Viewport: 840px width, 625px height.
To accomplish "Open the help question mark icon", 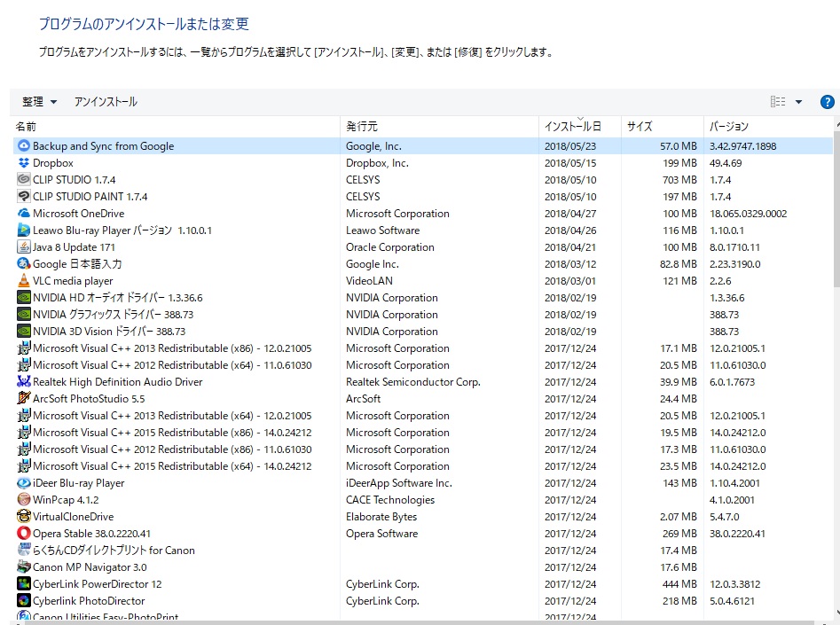I will (827, 102).
